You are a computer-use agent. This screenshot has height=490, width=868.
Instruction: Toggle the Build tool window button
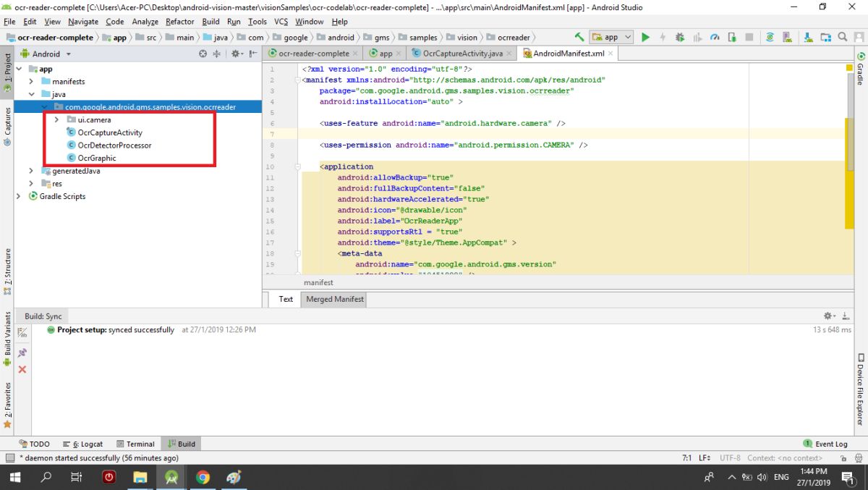tap(181, 444)
